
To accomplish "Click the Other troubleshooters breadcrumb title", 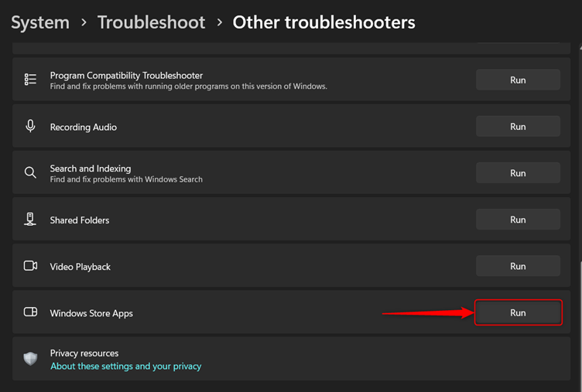I will click(x=324, y=22).
